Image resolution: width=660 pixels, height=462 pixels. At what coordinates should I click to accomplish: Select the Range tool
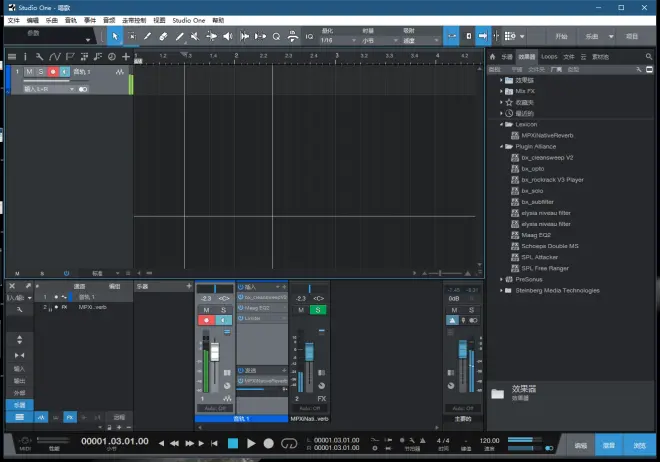point(132,36)
